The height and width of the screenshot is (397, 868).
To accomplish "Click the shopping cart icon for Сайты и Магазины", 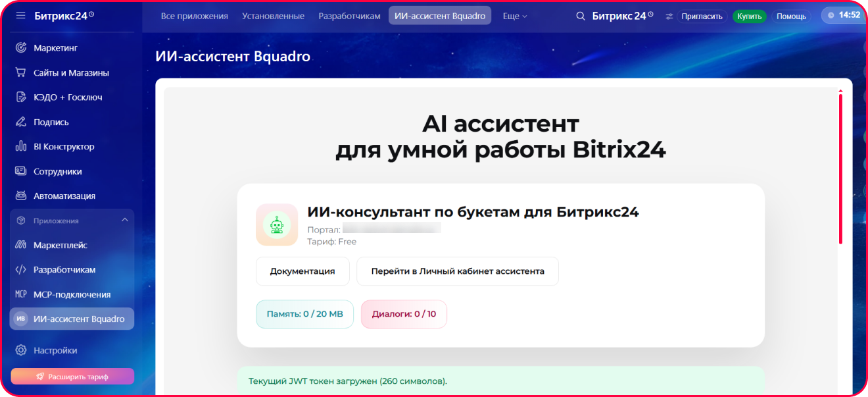I will 21,72.
